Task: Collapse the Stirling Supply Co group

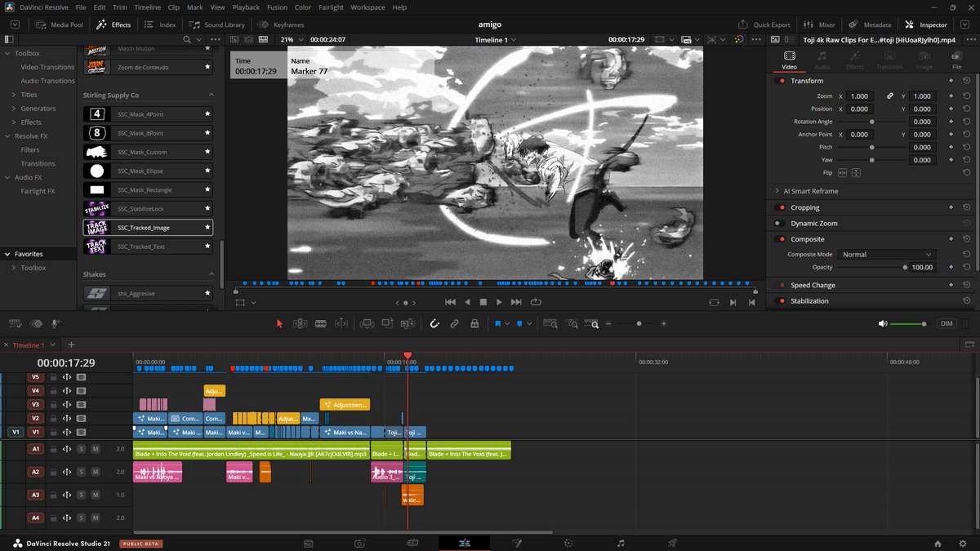Action: [212, 96]
